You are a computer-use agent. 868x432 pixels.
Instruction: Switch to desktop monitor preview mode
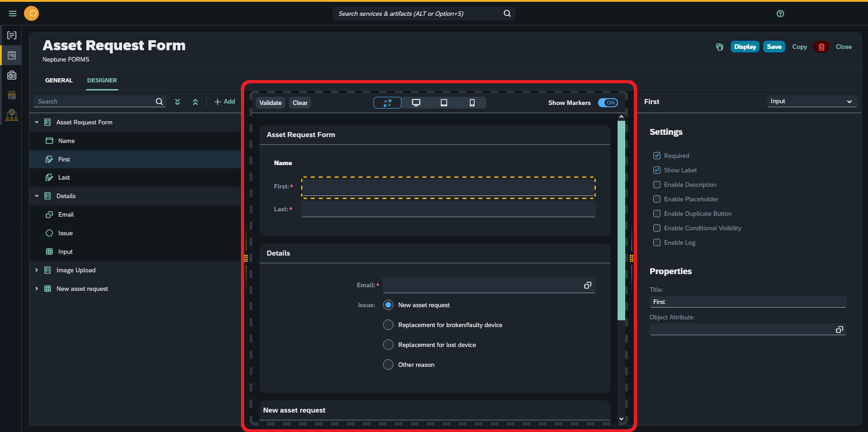(415, 103)
